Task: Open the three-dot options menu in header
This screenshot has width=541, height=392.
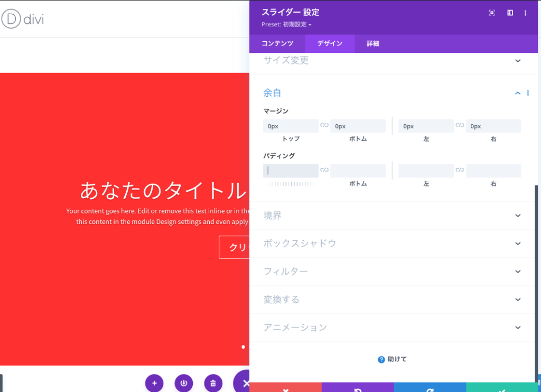Action: (526, 13)
